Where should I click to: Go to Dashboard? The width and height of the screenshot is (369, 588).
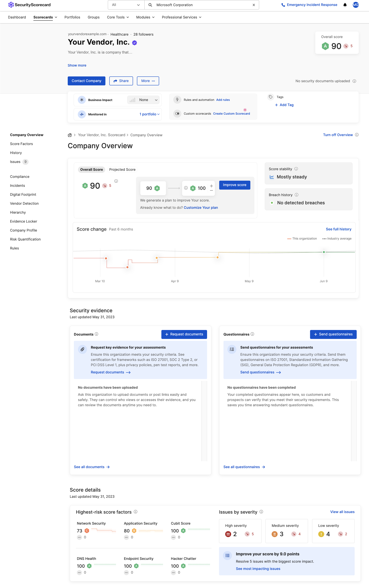pyautogui.click(x=17, y=17)
